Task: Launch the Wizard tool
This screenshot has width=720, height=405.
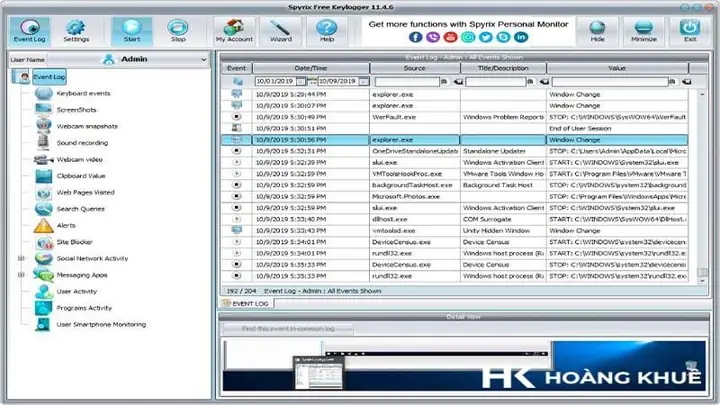Action: click(281, 31)
